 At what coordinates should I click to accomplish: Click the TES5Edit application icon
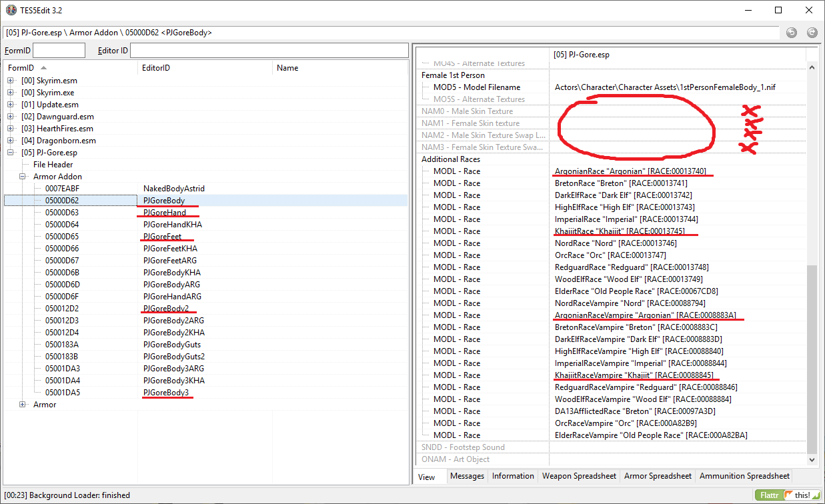click(x=11, y=10)
